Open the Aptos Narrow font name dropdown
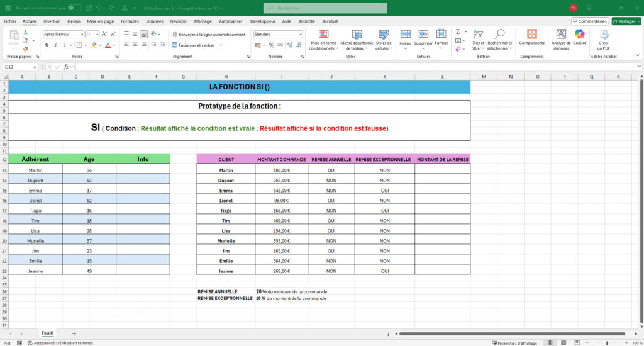644x346 pixels. (x=80, y=35)
